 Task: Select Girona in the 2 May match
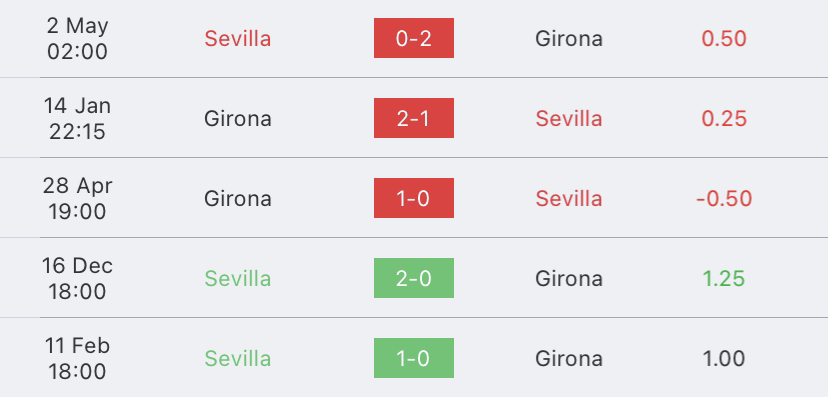569,39
